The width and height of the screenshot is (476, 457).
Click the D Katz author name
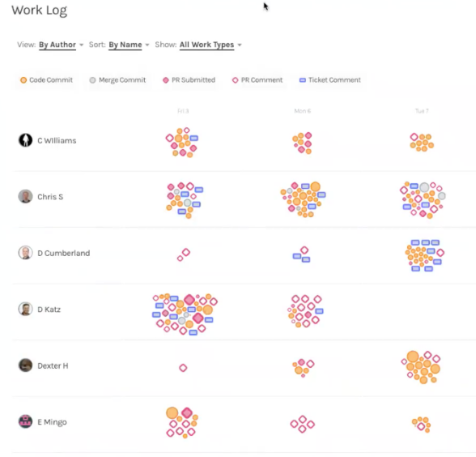[x=49, y=310]
